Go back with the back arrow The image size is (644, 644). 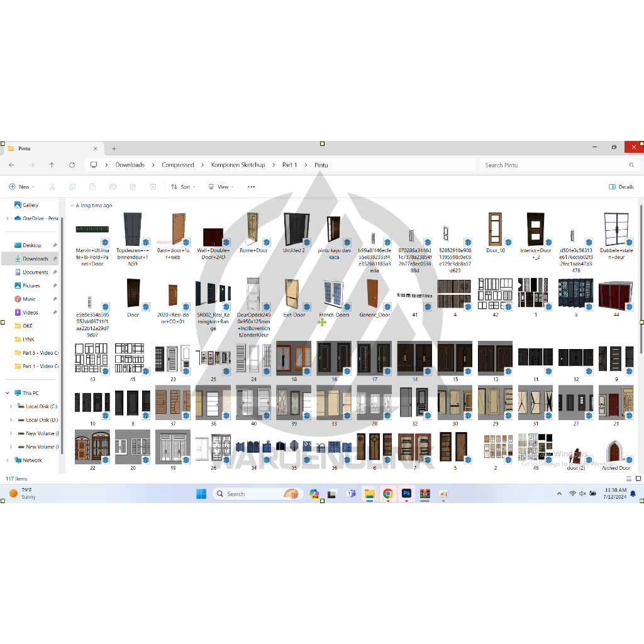click(x=11, y=165)
